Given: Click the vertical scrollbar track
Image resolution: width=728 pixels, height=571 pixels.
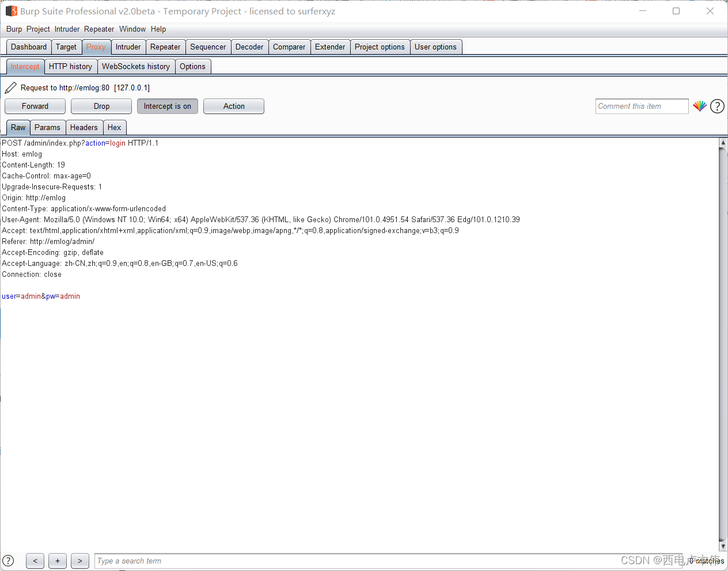Looking at the screenshot, I should point(723,344).
